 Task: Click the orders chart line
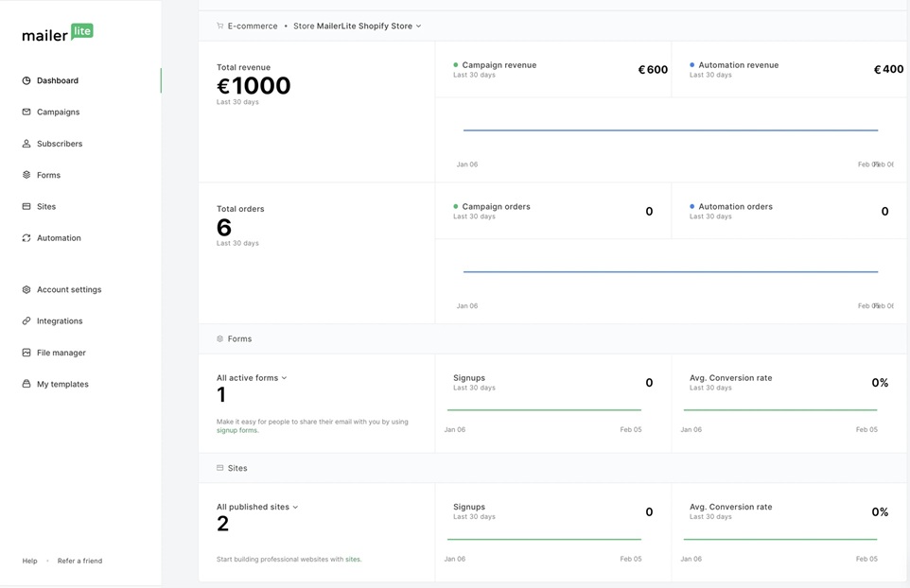671,271
